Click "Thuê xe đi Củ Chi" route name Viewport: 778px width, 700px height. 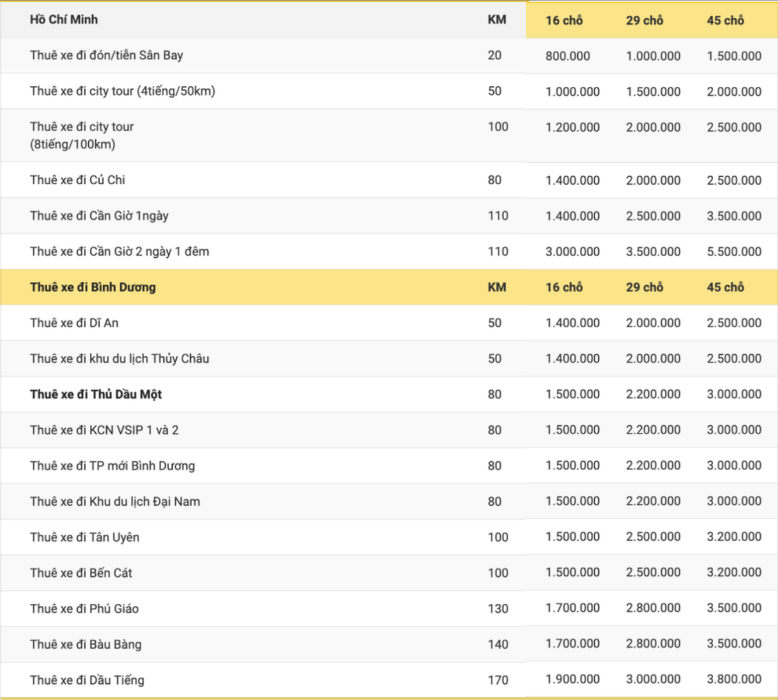78,180
